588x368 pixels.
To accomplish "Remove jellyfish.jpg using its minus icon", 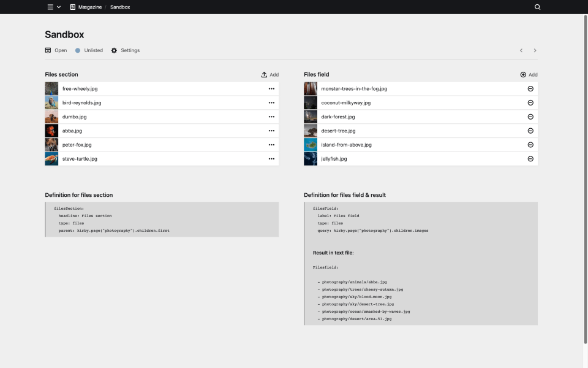I will (530, 159).
